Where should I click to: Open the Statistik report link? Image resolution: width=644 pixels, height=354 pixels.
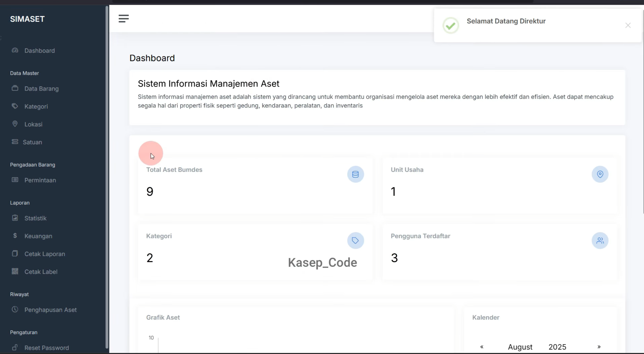click(x=35, y=218)
